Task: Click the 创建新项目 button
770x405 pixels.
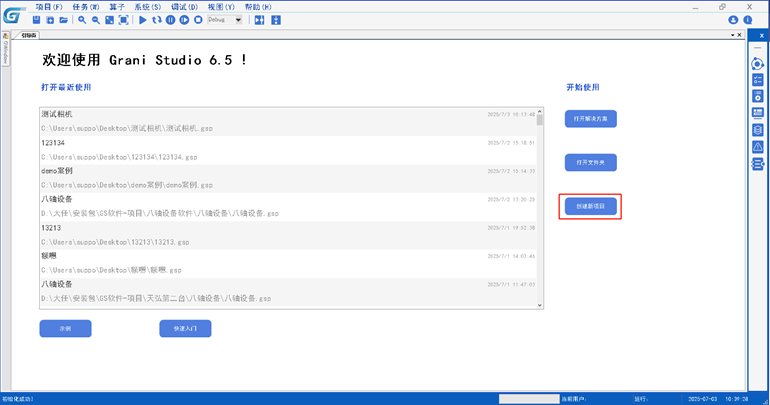Action: click(x=591, y=206)
